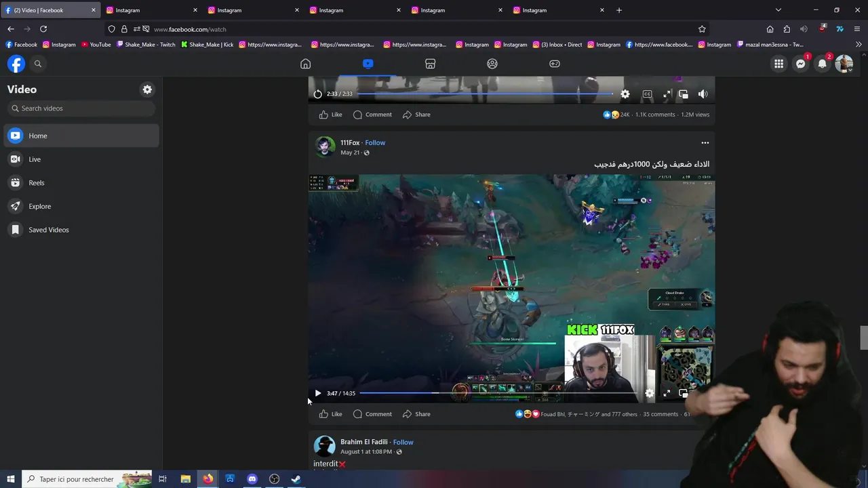The width and height of the screenshot is (868, 488).
Task: Switch to the second Instagram browser tab
Action: click(254, 10)
